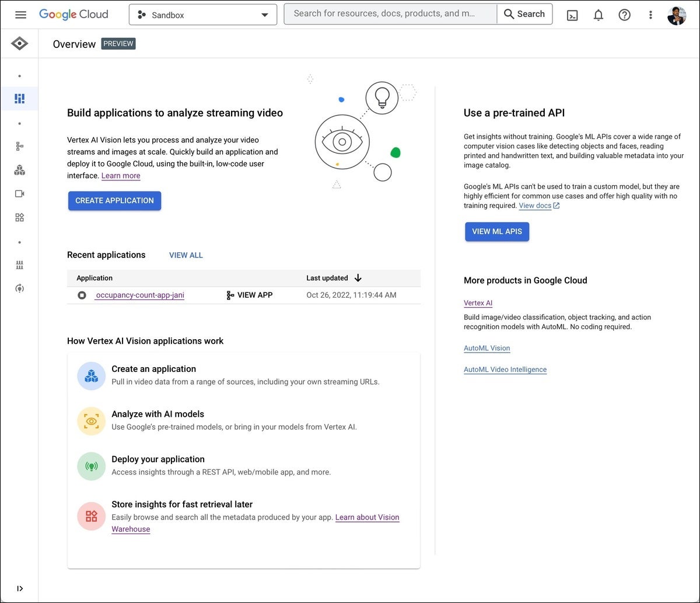The height and width of the screenshot is (603, 700).
Task: Click the Overview page title
Action: click(x=74, y=44)
